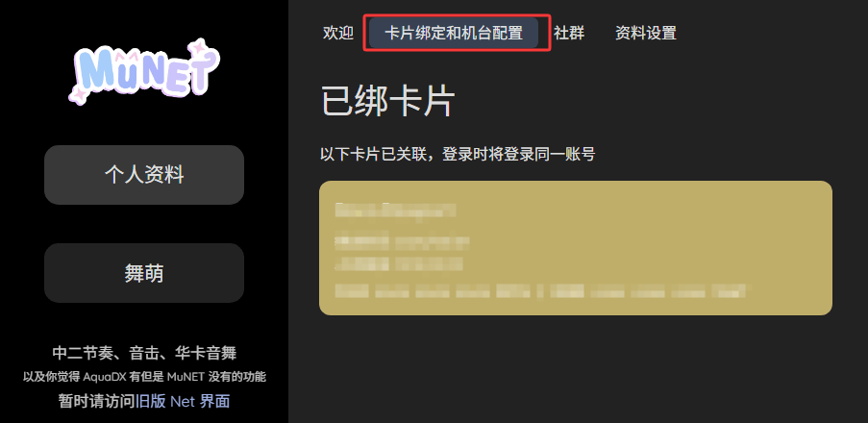Click the AquaDX 有但是 MuNET 没有的功能 line
Screen dimensions: 868x423
144,377
